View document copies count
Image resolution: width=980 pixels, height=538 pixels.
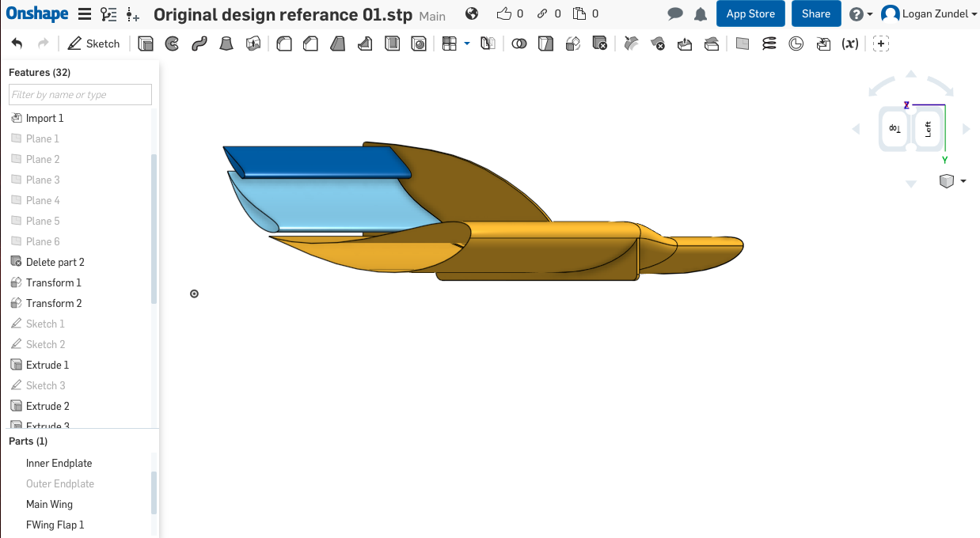click(x=586, y=13)
